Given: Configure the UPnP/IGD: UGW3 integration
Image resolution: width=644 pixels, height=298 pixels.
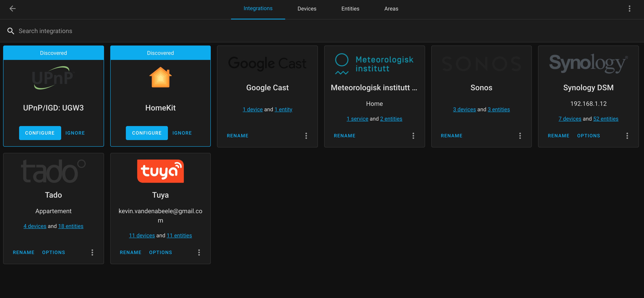Looking at the screenshot, I should tap(40, 133).
